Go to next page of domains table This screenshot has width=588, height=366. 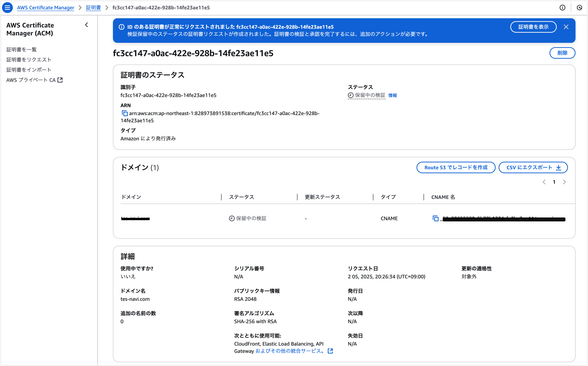564,182
